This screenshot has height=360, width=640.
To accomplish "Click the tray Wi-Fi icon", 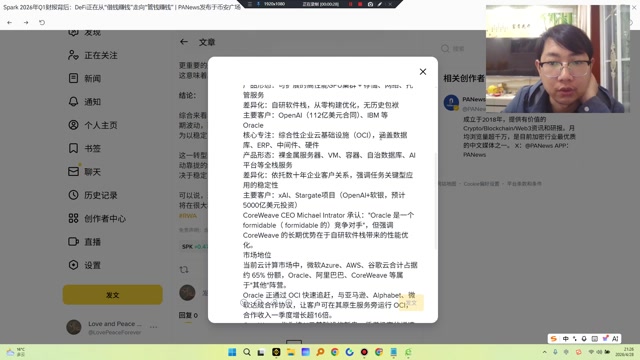I will (x=591, y=352).
